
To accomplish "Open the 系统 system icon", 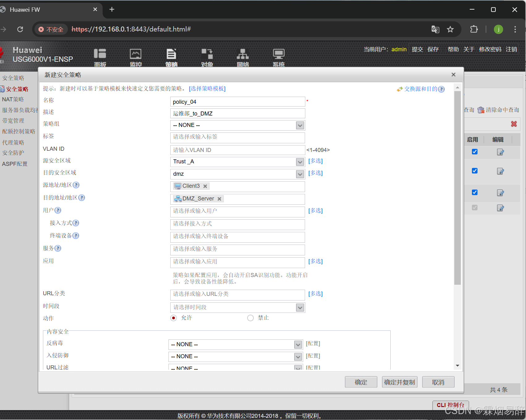I will pyautogui.click(x=279, y=57).
